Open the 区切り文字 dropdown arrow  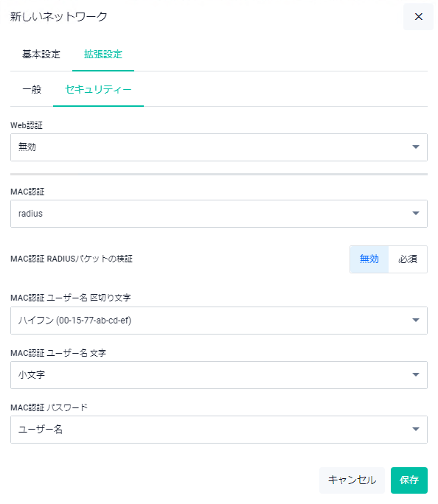tap(415, 320)
